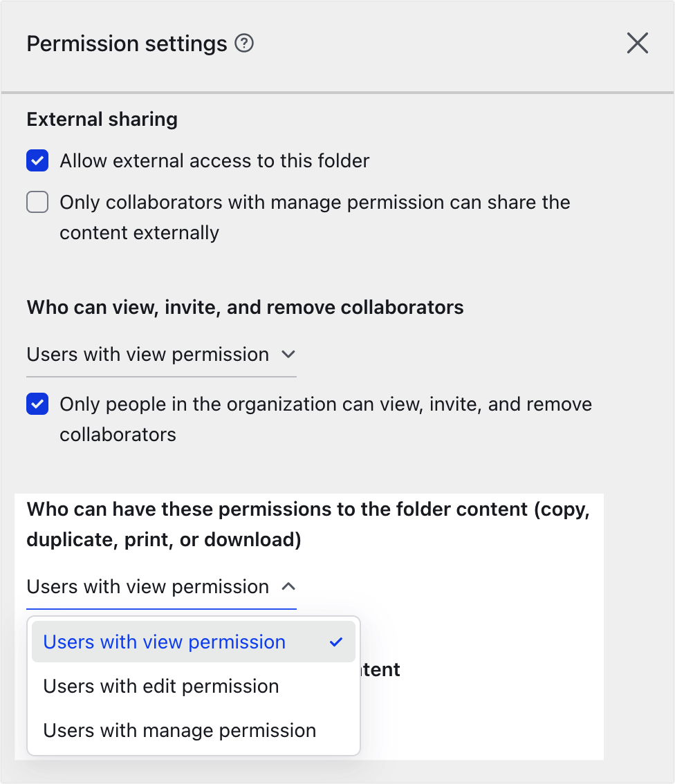Screen dimensions: 675x784
Task: Pick Users with manage permission
Action: [x=180, y=731]
